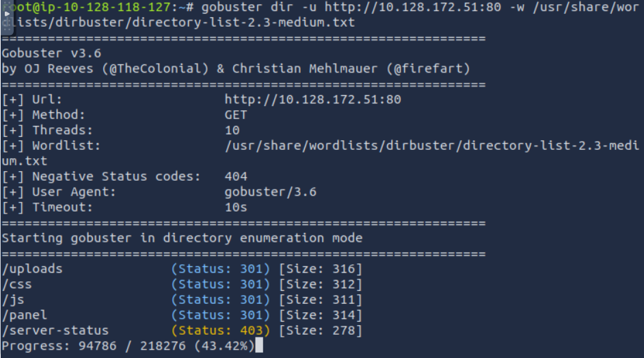
Task: Click the /js directory result
Action: [14, 300]
